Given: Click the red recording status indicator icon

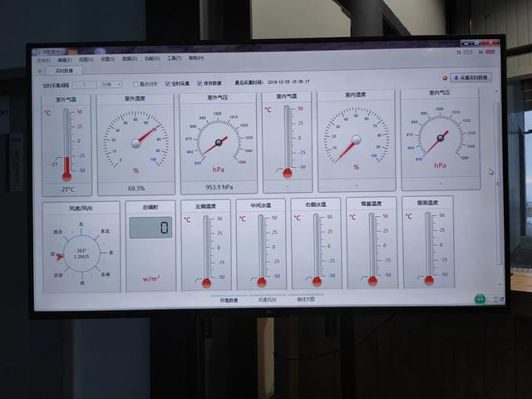Looking at the screenshot, I should pyautogui.click(x=445, y=77).
